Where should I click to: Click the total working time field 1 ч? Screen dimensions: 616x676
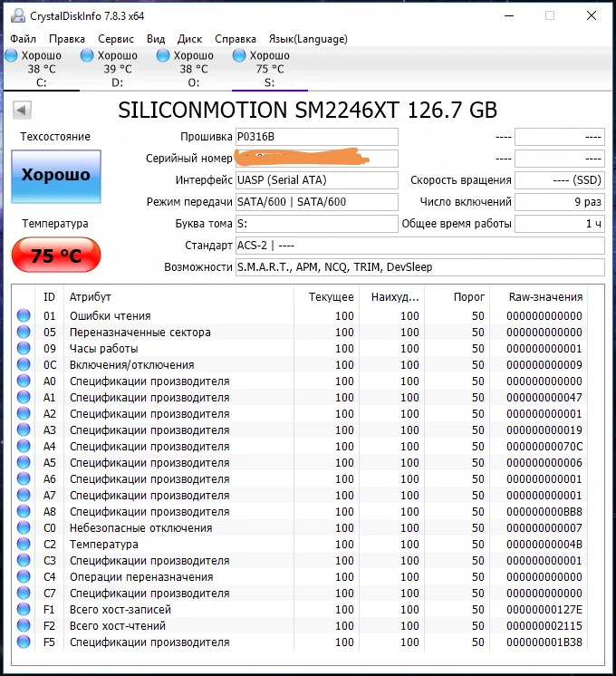click(560, 224)
